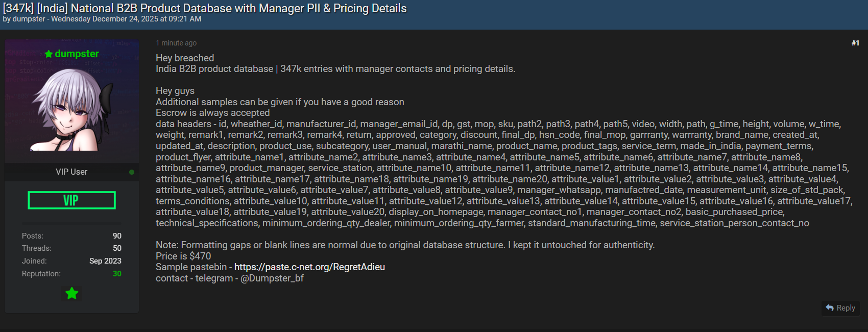Click the Reply arrow button
Image resolution: width=868 pixels, height=332 pixels.
click(x=840, y=308)
